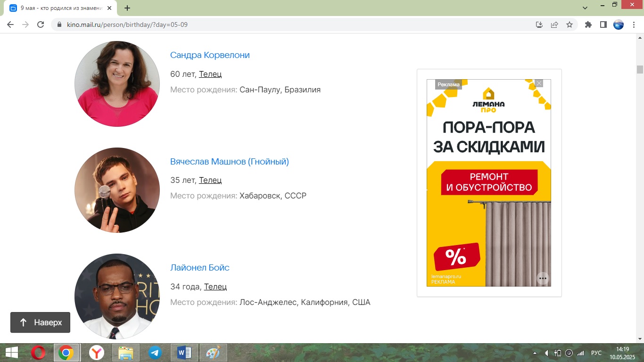The image size is (644, 362).
Task: Open the Chrome three-dot menu
Action: click(x=633, y=25)
